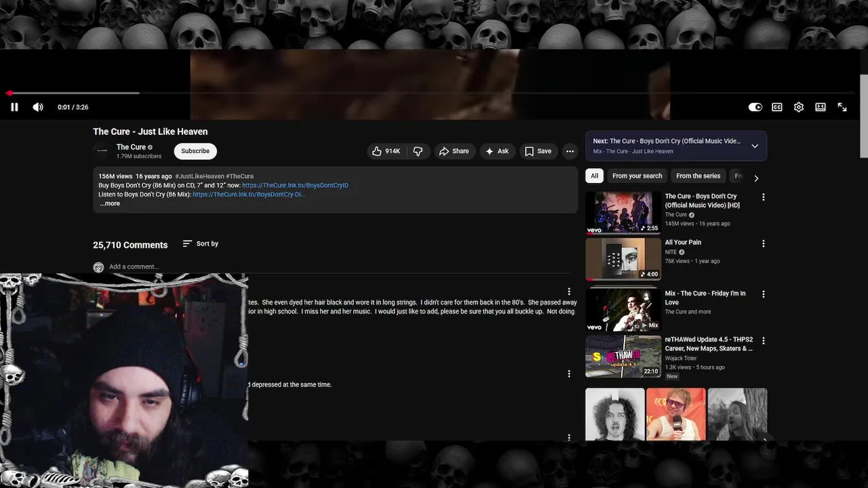Open The Cure channel name link
This screenshot has height=488, width=868.
(131, 147)
